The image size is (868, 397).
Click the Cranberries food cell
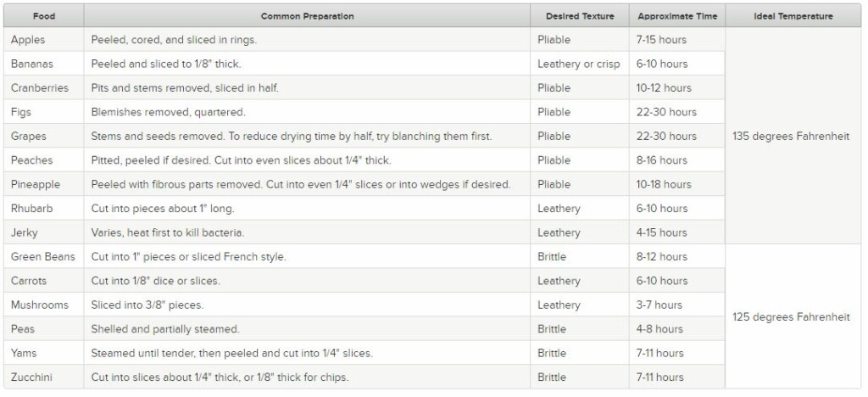pos(40,88)
